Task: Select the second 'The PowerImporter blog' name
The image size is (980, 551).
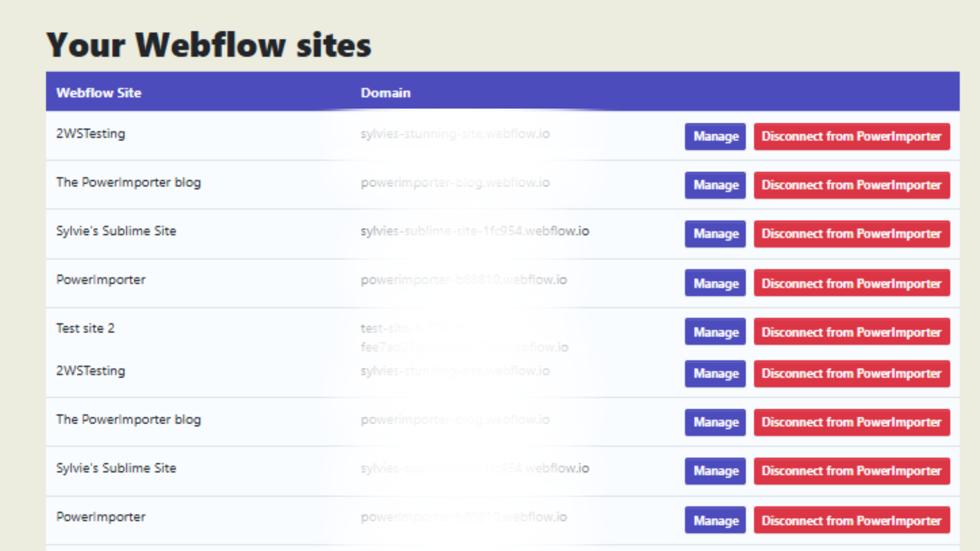Action: 129,420
